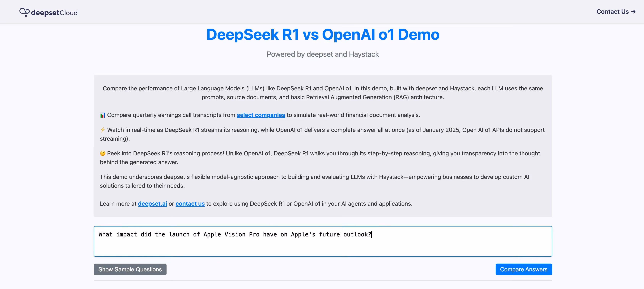
Task: Click the paragraph starting 'Compare the performance'
Action: click(x=323, y=93)
